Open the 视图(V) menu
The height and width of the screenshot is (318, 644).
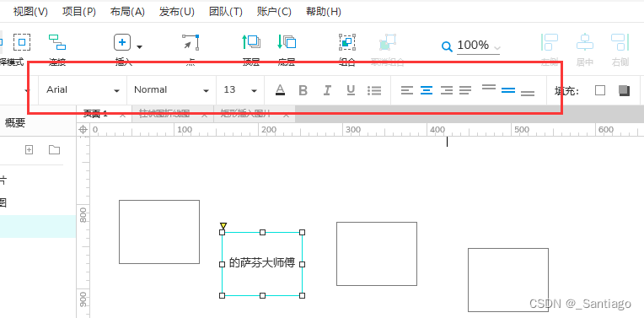point(31,12)
